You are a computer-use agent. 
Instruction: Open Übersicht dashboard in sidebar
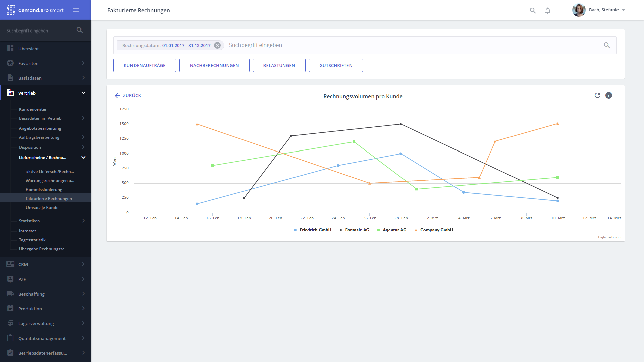[x=29, y=49]
